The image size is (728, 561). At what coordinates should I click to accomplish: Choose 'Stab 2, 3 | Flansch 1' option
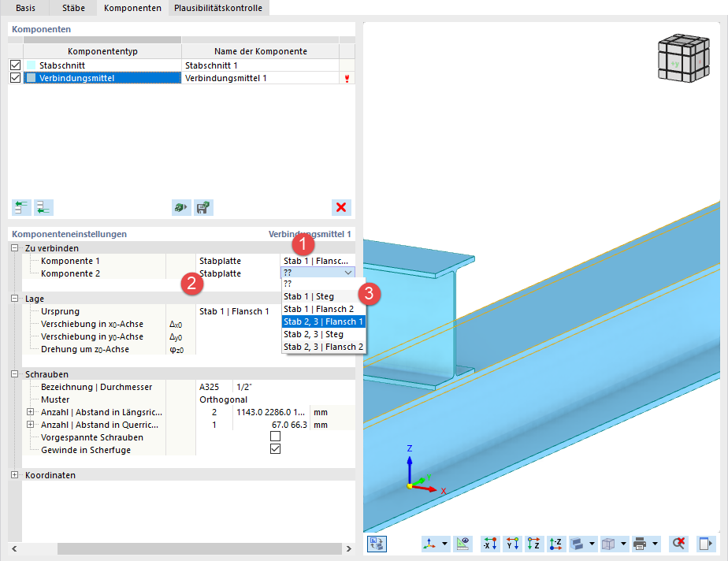click(x=324, y=321)
